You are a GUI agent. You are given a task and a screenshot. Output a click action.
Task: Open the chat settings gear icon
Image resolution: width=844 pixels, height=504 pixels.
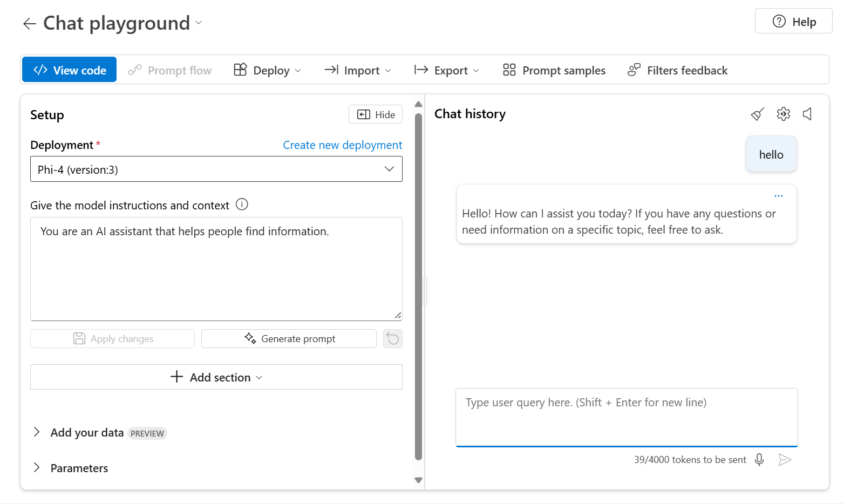783,114
